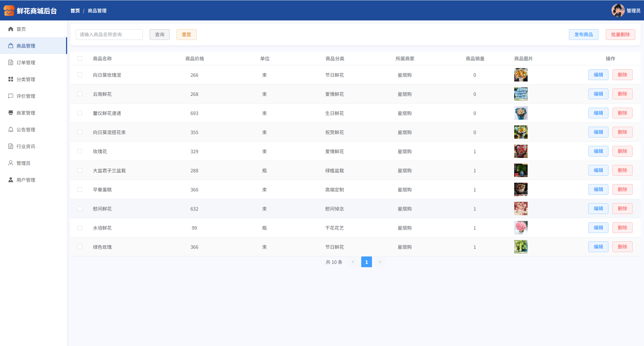
Task: Click the bell icon beside 公告管理
Action: [x=11, y=130]
